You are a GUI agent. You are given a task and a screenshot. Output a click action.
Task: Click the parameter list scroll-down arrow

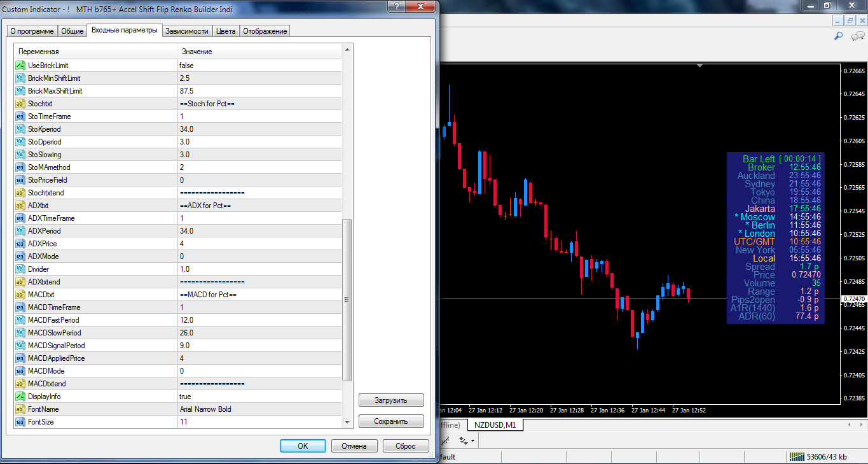coord(347,421)
